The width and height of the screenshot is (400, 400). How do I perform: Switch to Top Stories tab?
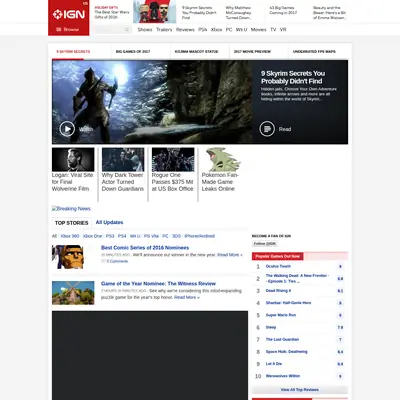pos(71,223)
